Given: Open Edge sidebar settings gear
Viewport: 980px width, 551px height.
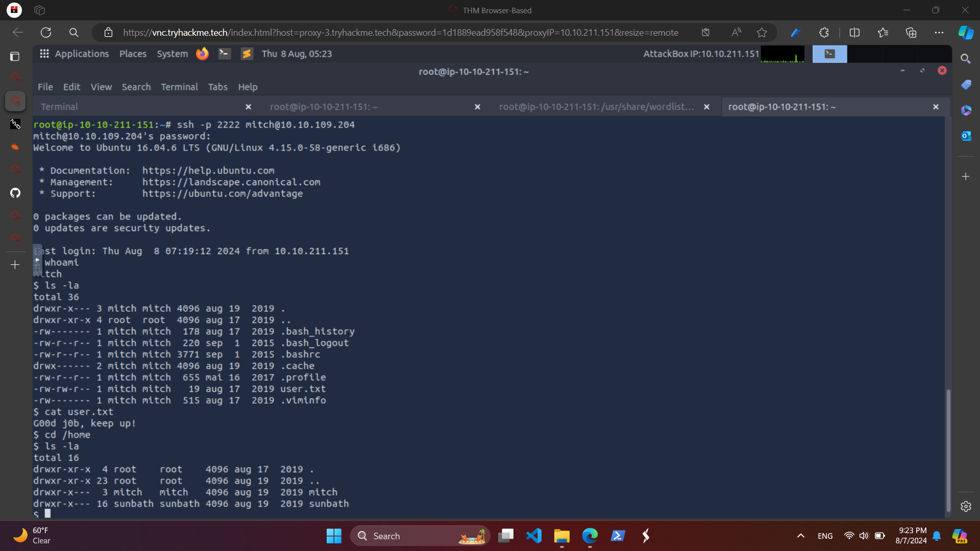Looking at the screenshot, I should (966, 506).
